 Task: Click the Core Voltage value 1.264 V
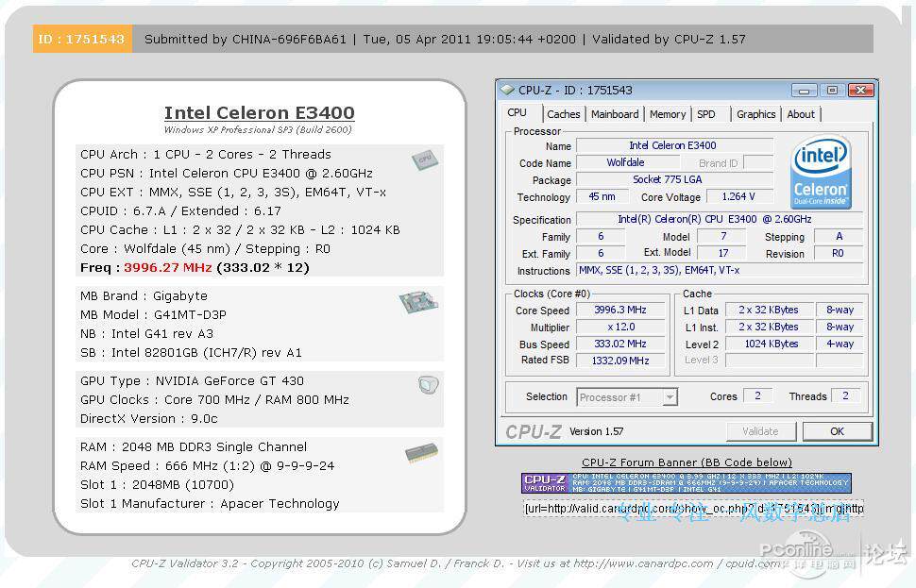[739, 196]
